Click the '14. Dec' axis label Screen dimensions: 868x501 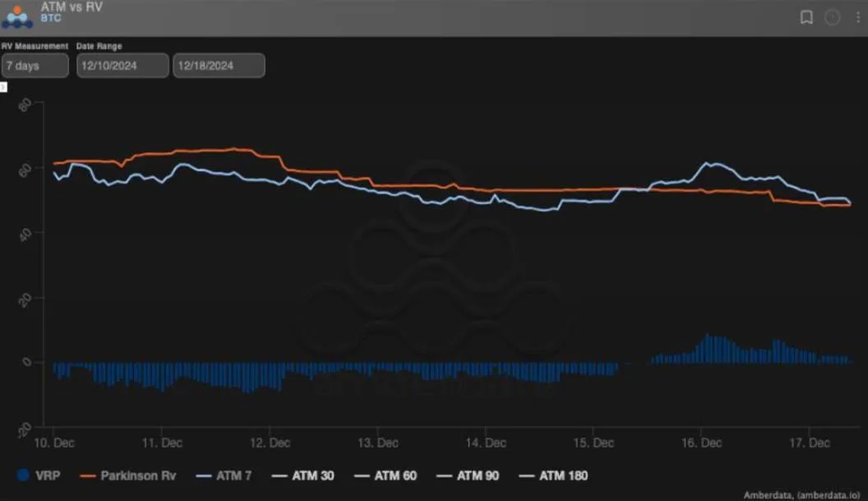coord(486,443)
